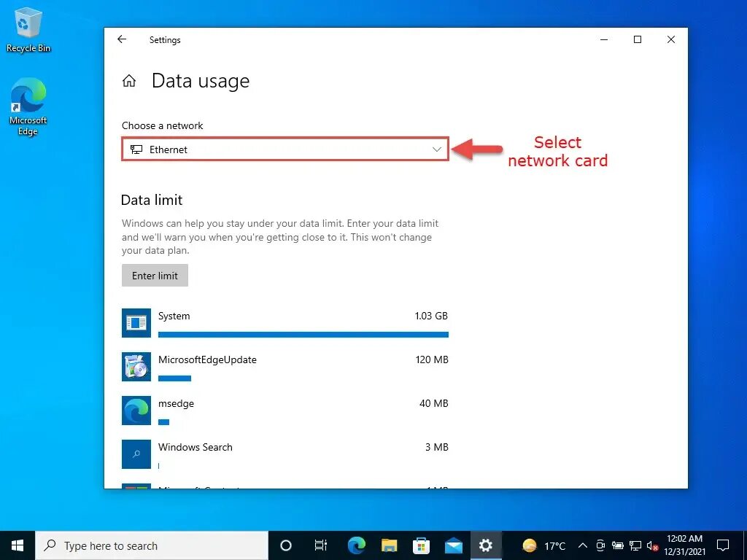Click the Enter limit button

[155, 276]
